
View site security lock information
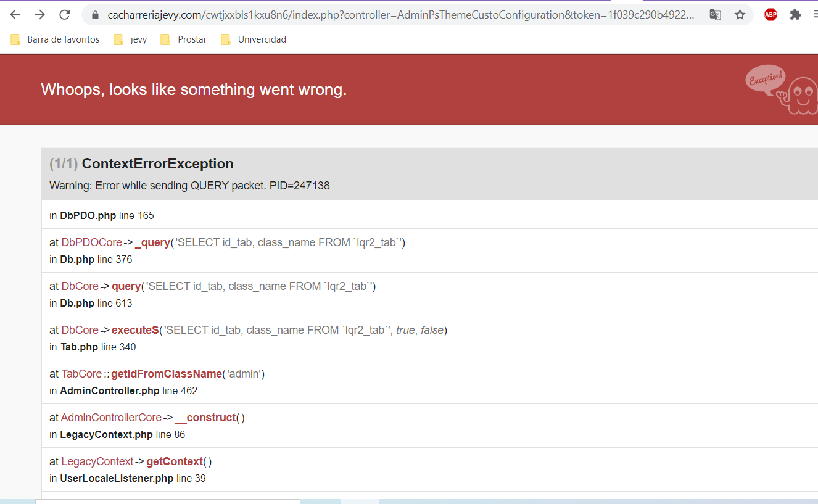pos(95,15)
